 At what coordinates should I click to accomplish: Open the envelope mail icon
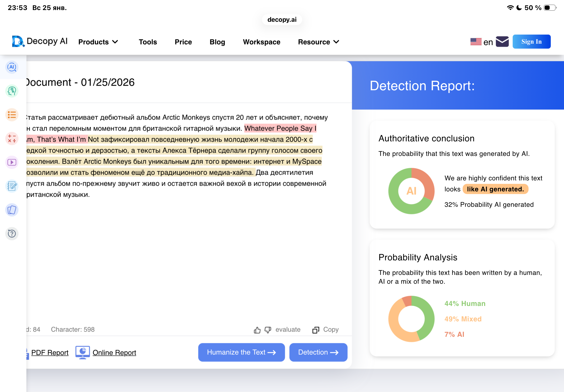[502, 42]
